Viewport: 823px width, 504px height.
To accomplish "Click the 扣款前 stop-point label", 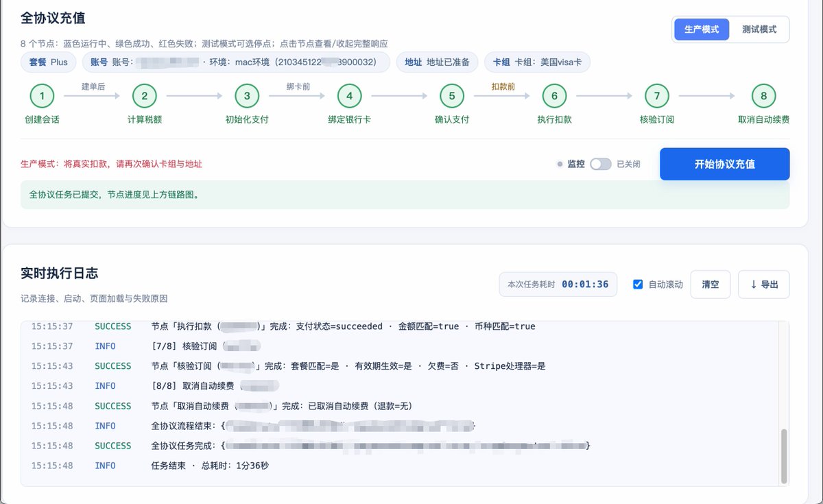I will click(503, 87).
